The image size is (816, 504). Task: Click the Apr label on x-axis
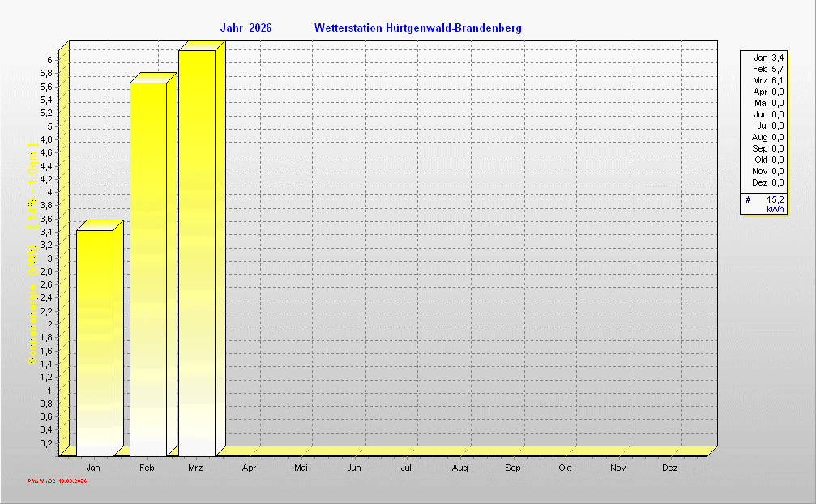point(249,468)
